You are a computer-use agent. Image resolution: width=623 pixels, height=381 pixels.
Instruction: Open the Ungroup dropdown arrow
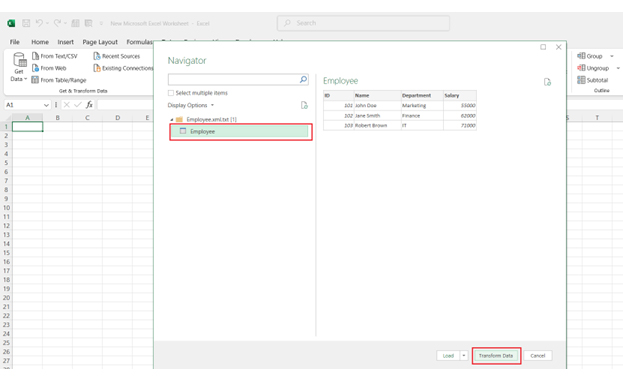pos(618,68)
